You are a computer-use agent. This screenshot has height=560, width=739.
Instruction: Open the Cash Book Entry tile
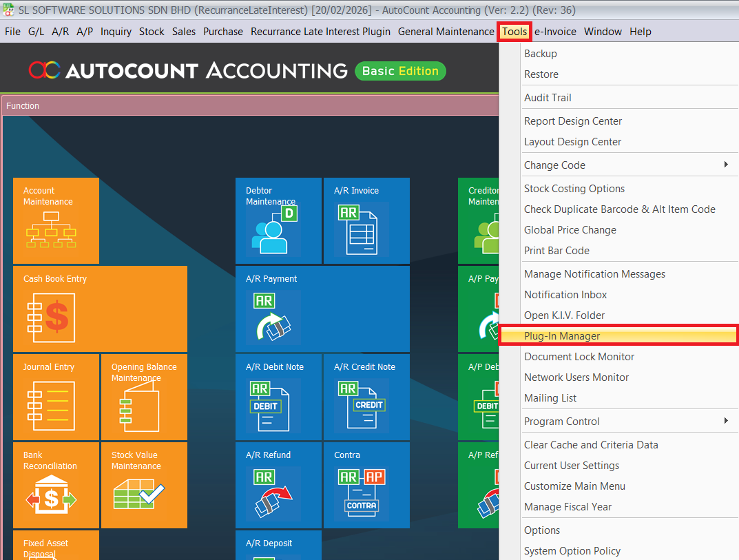100,309
